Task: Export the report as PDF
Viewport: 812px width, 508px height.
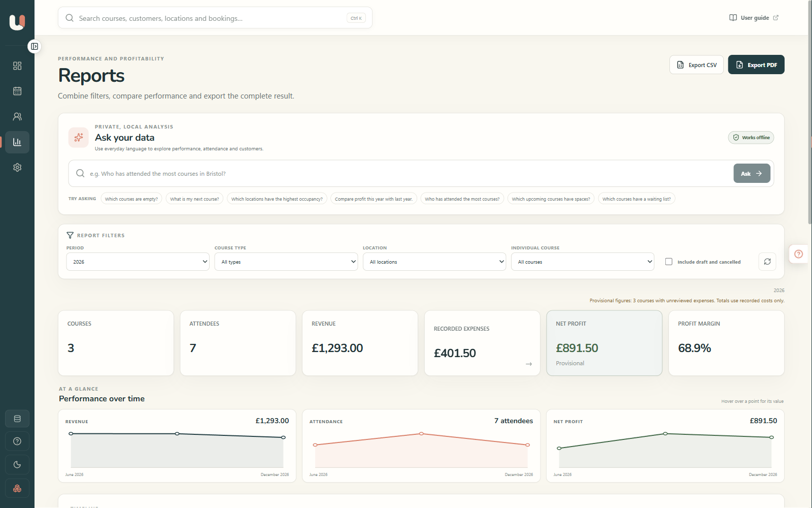Action: [x=756, y=65]
